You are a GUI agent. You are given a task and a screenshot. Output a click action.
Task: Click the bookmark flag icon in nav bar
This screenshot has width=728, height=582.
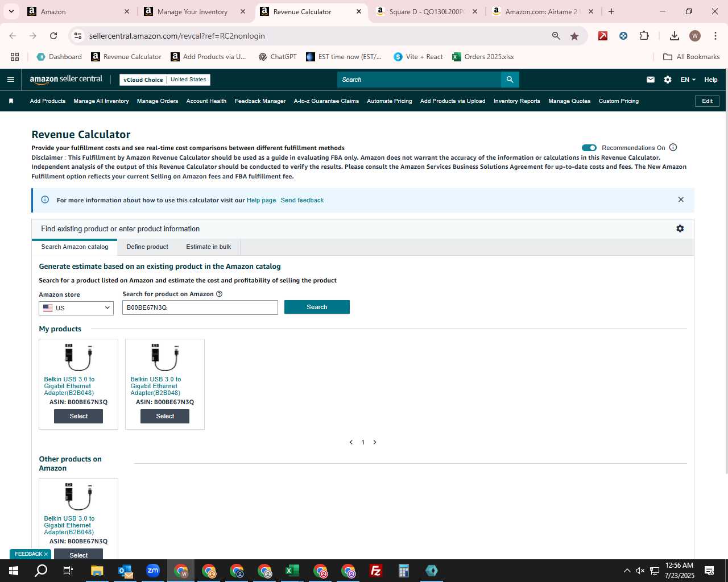[x=11, y=101]
